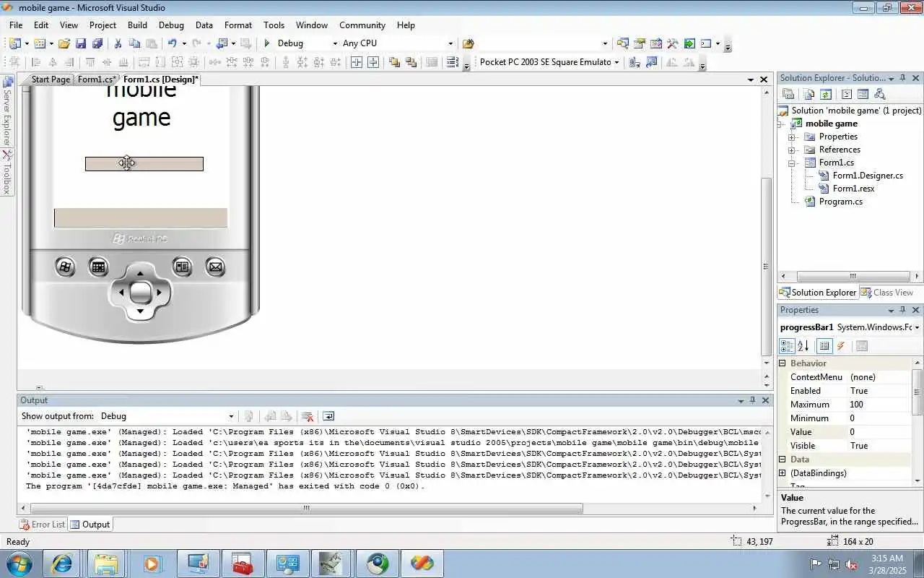Select Program.cs in Solution Explorer
Viewport: 924px width, 578px height.
tap(840, 202)
